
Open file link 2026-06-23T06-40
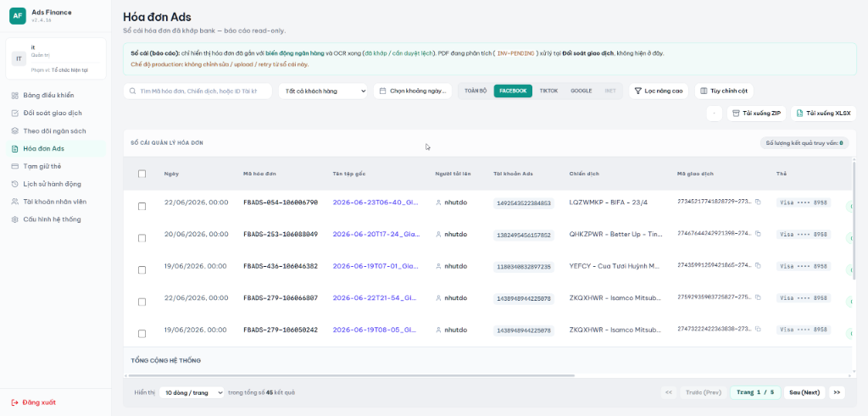(375, 202)
